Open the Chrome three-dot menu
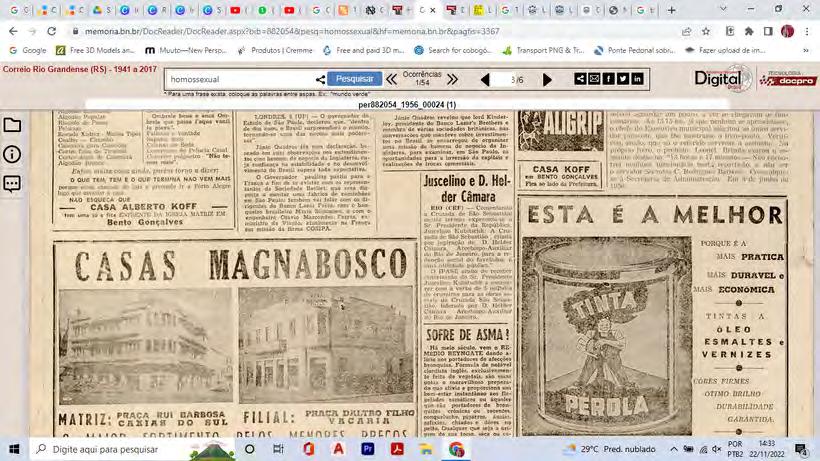 (807, 31)
